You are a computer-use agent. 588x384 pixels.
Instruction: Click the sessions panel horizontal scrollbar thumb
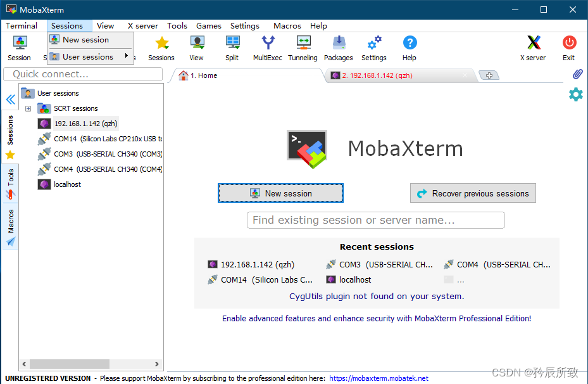pyautogui.click(x=70, y=364)
